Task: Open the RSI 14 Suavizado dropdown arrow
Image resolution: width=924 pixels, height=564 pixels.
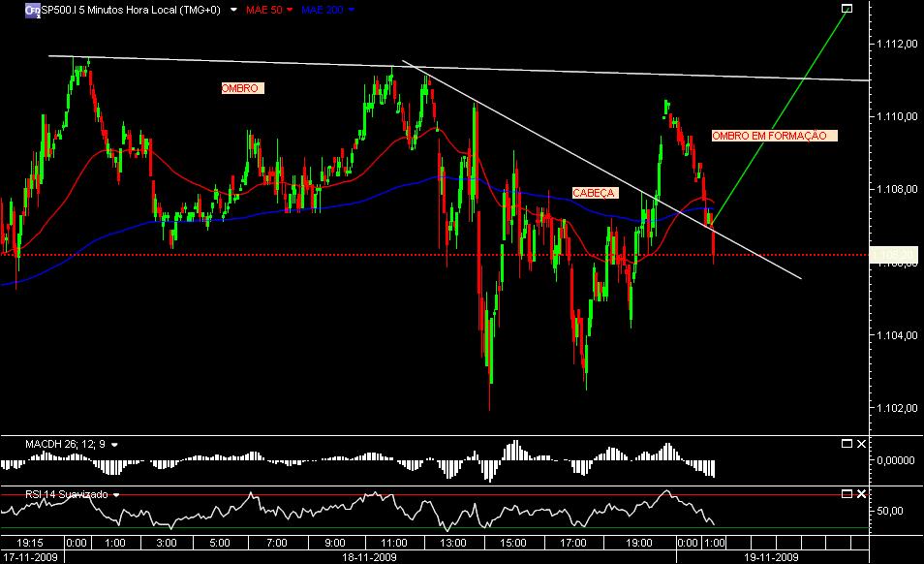Action: [116, 495]
